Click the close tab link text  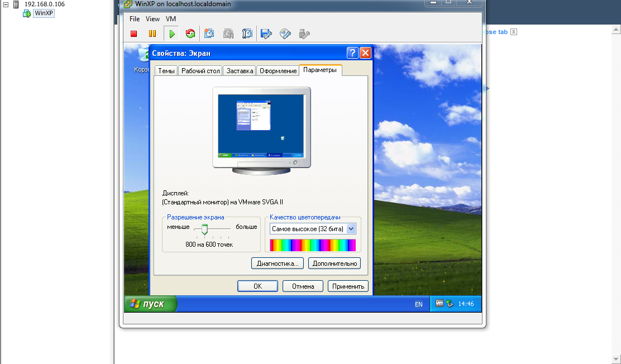pos(496,32)
